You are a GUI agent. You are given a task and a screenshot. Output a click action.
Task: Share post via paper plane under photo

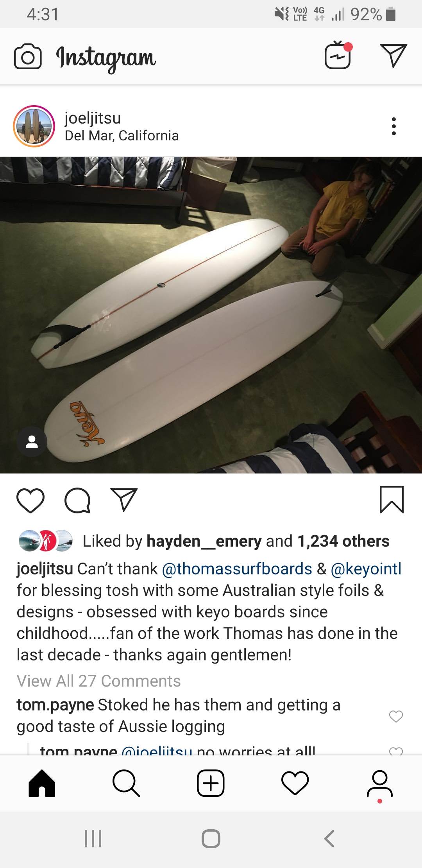(124, 499)
